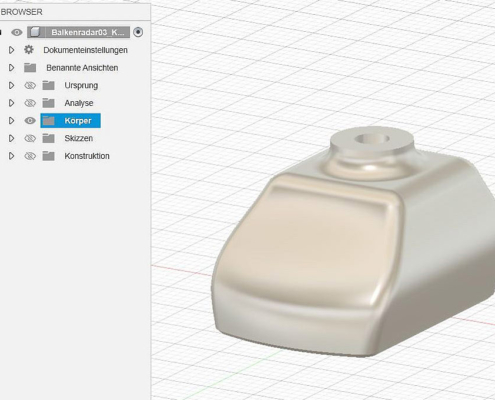Image resolution: width=495 pixels, height=400 pixels.
Task: Click the gear icon of Dokumenteinstellungen
Action: point(29,50)
